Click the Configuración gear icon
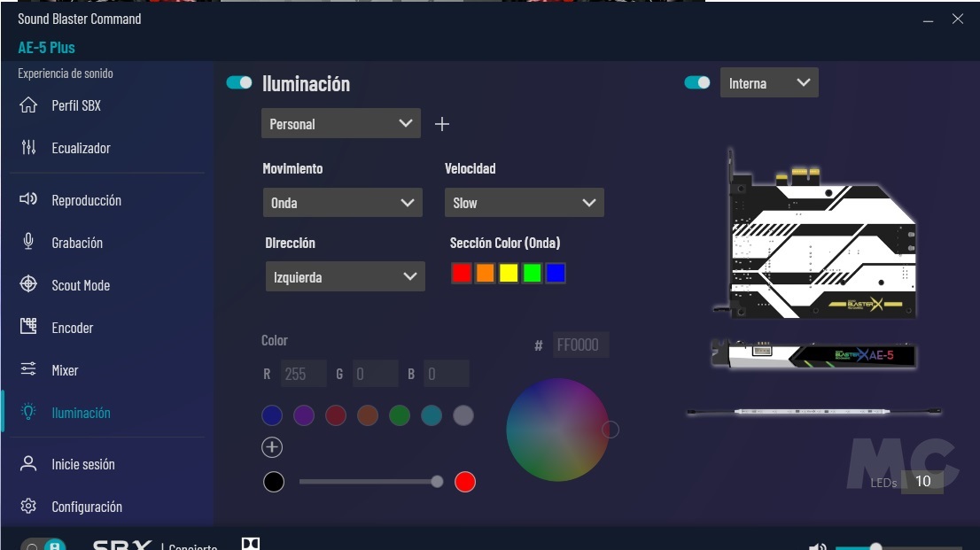The image size is (980, 550). click(x=28, y=507)
